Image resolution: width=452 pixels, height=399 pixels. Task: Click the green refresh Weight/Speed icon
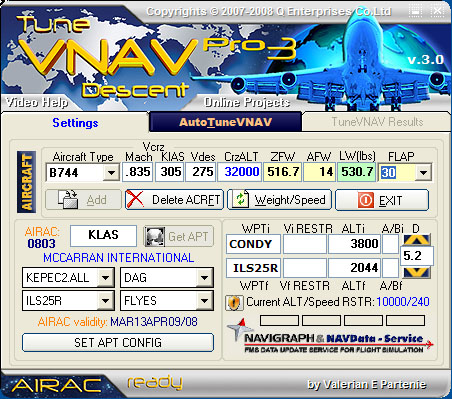(x=241, y=199)
